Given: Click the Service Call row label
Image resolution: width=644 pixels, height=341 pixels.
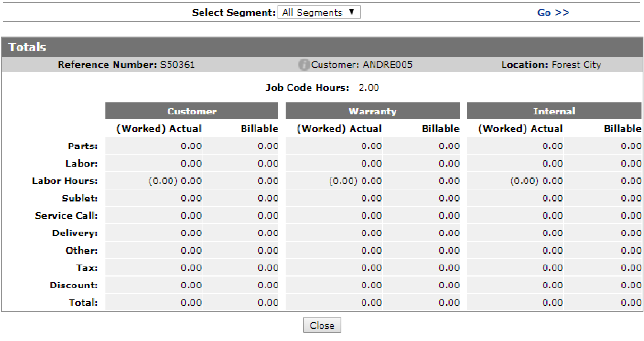Looking at the screenshot, I should point(66,216).
